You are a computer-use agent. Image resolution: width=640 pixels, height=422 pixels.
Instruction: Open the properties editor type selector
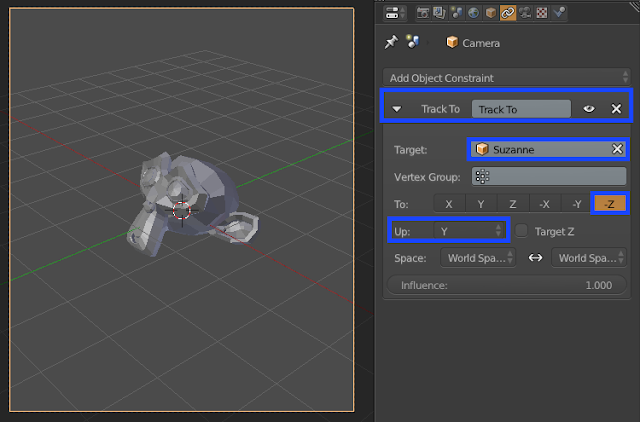(x=395, y=13)
